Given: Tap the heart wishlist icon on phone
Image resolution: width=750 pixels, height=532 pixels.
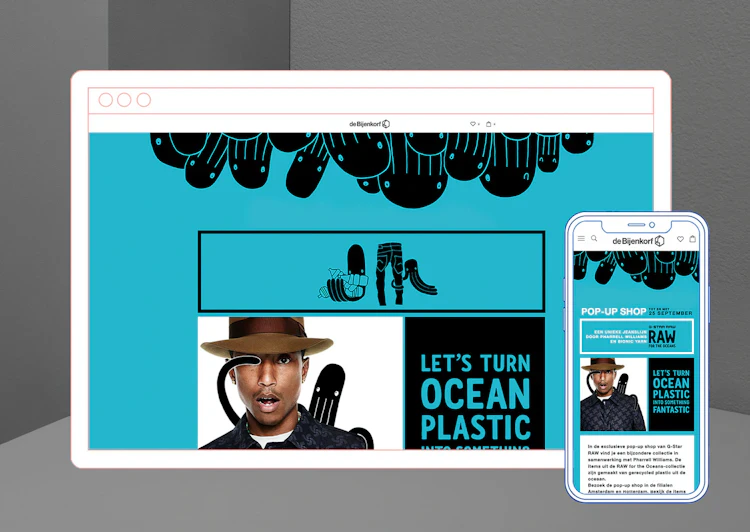Looking at the screenshot, I should tap(680, 239).
